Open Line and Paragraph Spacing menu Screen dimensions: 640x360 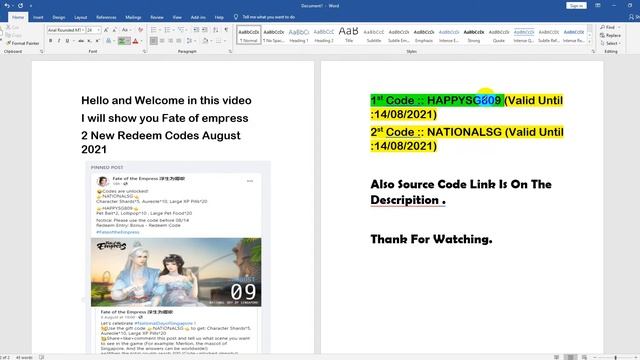190,41
